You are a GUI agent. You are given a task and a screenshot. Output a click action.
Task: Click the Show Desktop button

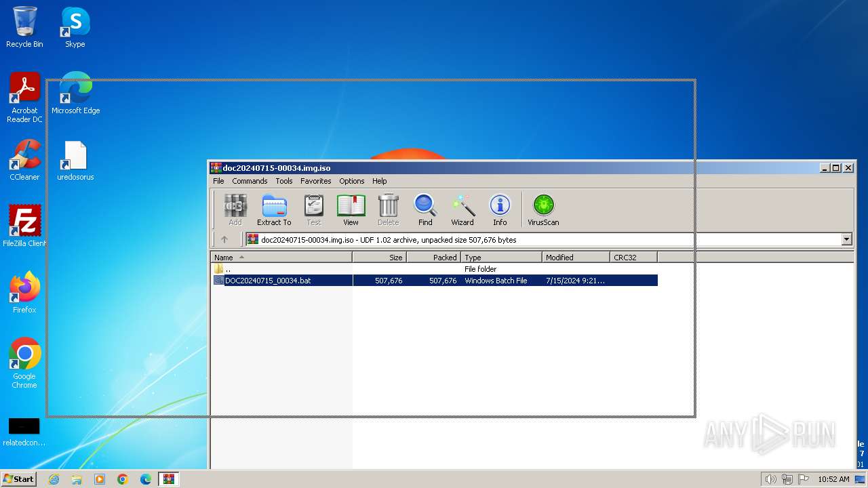[860, 479]
